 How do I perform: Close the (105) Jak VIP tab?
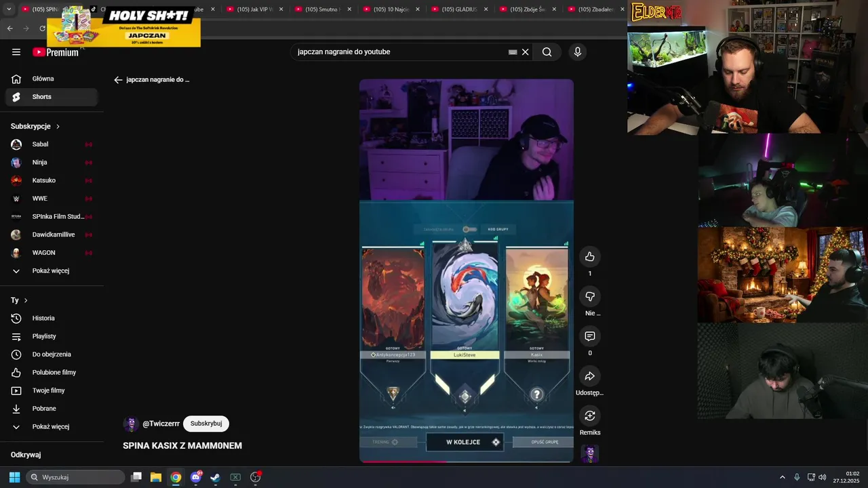(281, 9)
